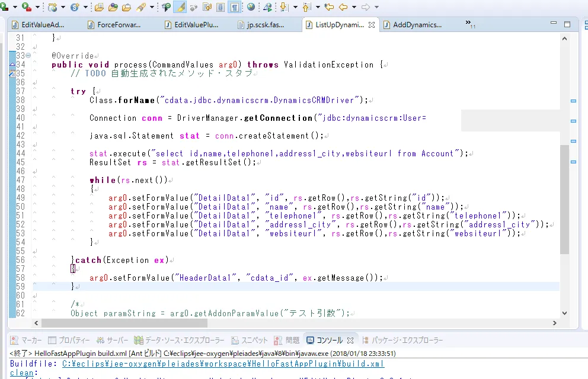Screen dimensions: 588x379
Task: Open dropdown next to Run button
Action: (x=15, y=7)
